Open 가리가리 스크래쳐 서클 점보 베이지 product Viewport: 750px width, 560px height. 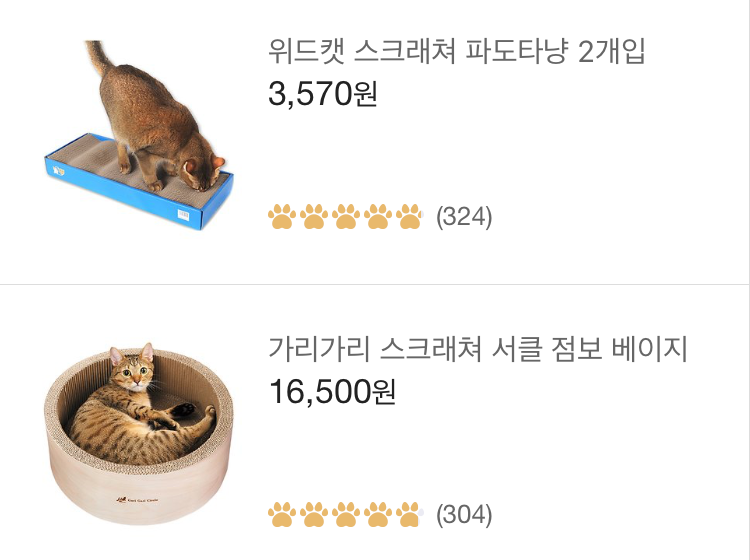click(478, 349)
